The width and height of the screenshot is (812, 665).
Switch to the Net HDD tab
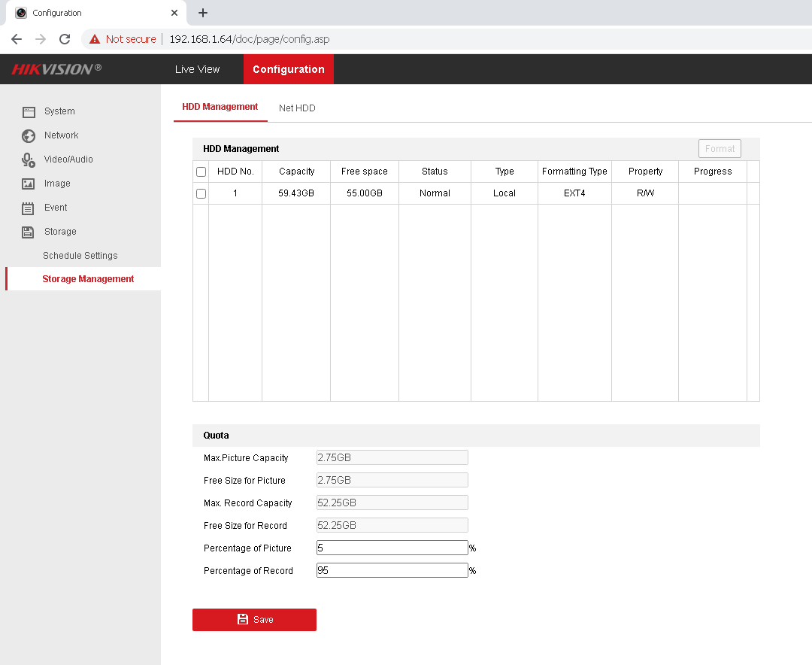(x=297, y=108)
